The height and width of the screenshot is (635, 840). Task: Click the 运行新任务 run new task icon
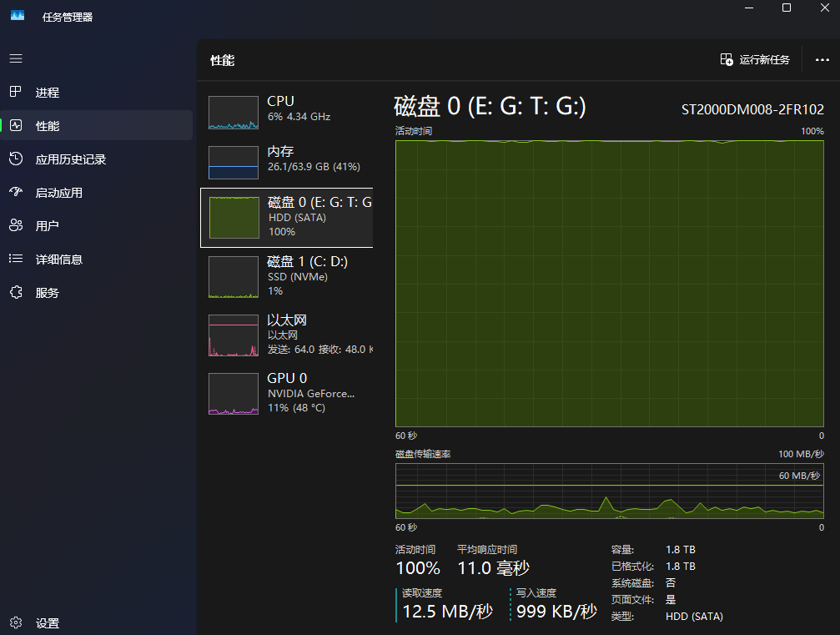click(x=727, y=59)
